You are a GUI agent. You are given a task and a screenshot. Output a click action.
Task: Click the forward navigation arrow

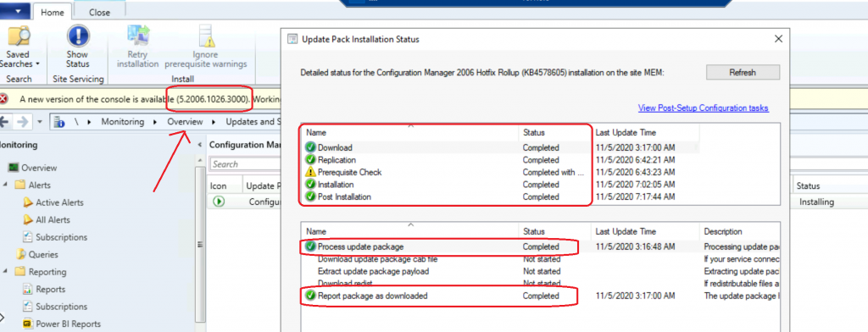23,122
